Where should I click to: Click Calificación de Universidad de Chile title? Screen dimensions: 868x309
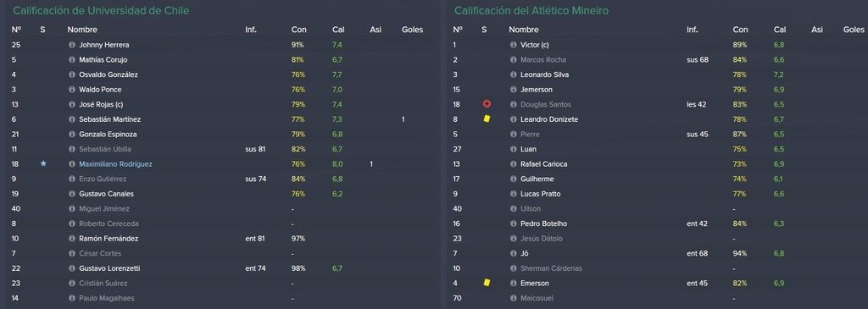101,10
